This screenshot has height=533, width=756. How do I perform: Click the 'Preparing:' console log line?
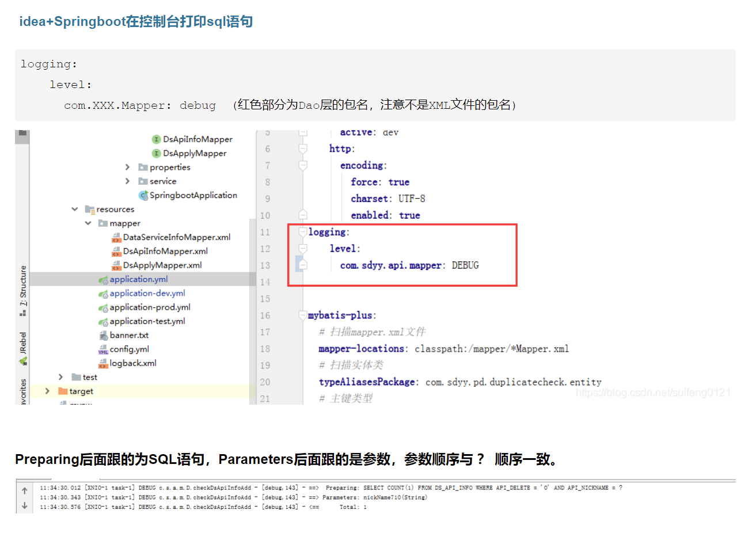click(331, 488)
